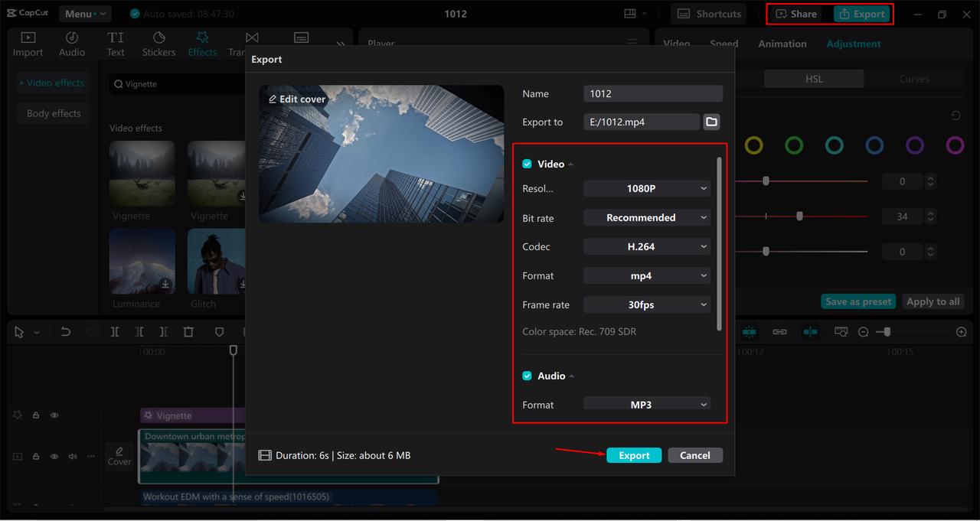Open the Import media tab
The width and height of the screenshot is (980, 521).
click(28, 44)
